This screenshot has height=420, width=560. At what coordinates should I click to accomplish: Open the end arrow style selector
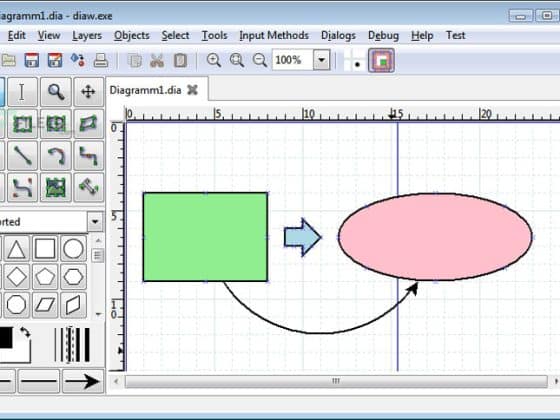tap(83, 381)
